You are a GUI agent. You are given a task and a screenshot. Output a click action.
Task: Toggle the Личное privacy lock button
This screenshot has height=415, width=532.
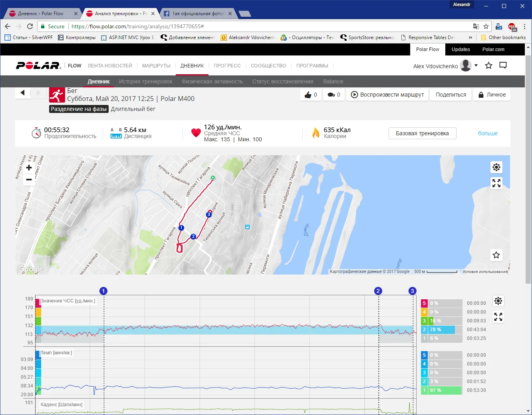point(492,95)
